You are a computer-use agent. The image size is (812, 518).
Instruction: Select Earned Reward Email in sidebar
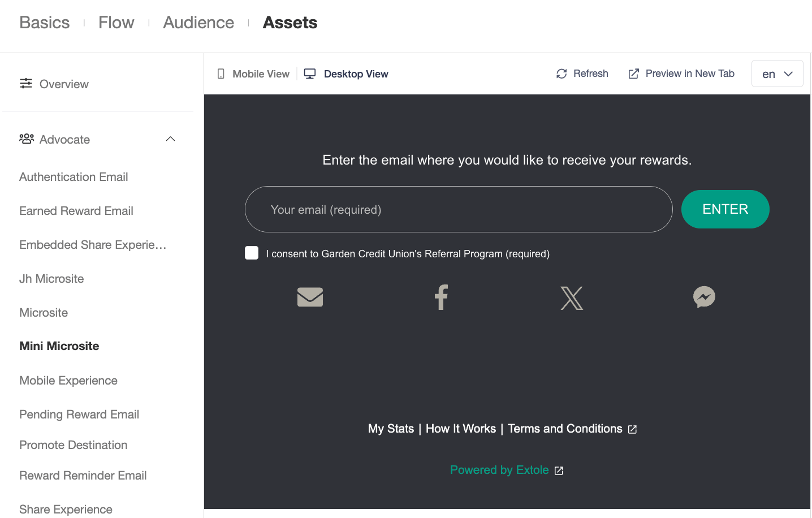click(76, 211)
